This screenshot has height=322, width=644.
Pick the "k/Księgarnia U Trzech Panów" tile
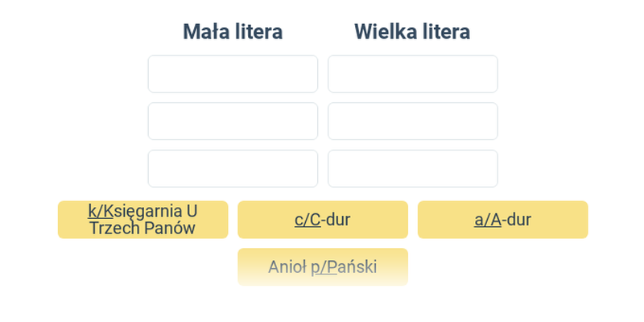point(143,220)
